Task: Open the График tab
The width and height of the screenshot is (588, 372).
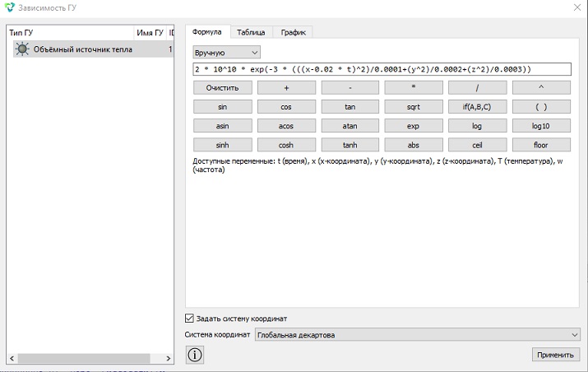Action: click(x=294, y=32)
